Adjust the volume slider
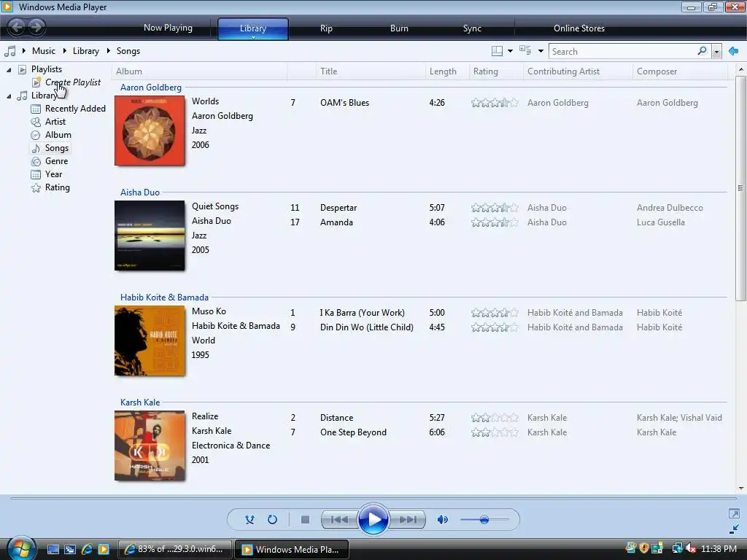This screenshot has width=747, height=560. [484, 519]
